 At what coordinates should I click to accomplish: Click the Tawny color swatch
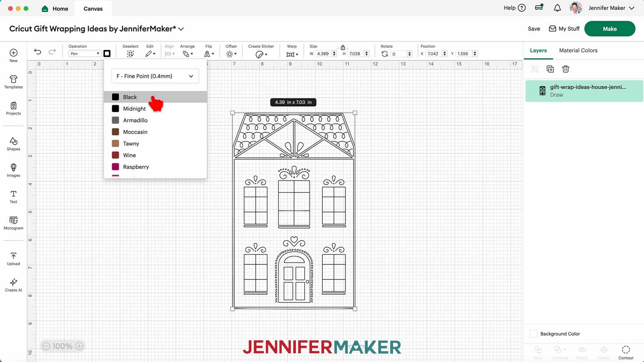[x=116, y=143]
